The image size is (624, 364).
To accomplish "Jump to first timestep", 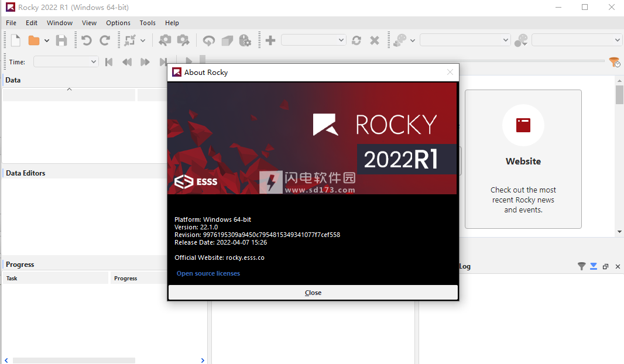I will click(x=109, y=62).
